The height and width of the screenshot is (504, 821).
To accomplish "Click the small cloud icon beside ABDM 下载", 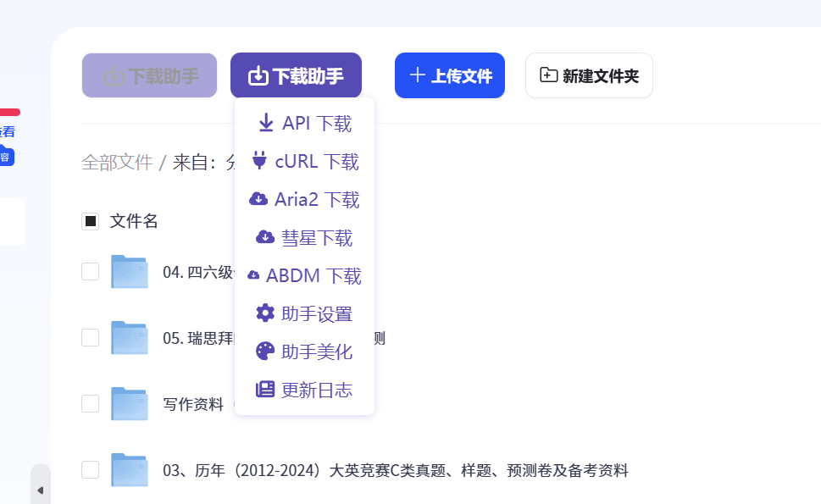I will tap(253, 275).
